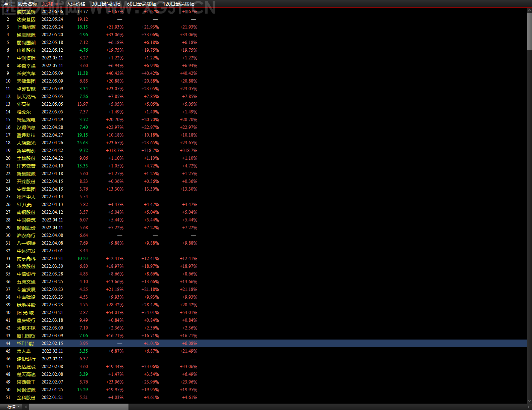Select stock 安泰集团
Image resolution: width=532 pixels, height=410 pixels.
(x=26, y=189)
